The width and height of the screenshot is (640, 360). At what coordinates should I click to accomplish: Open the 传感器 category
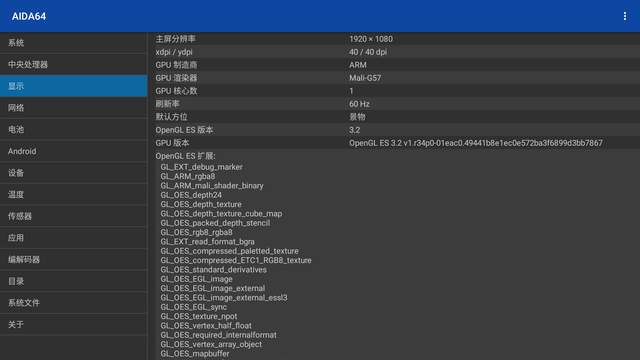[73, 216]
